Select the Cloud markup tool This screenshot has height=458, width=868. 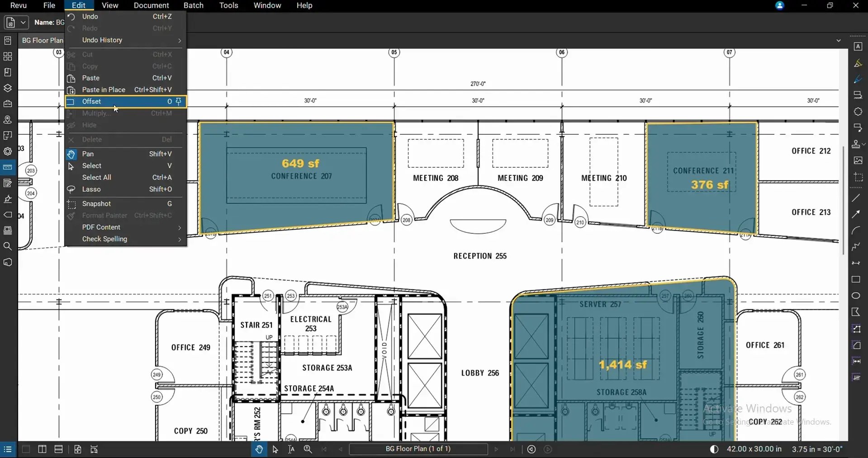pos(858,112)
